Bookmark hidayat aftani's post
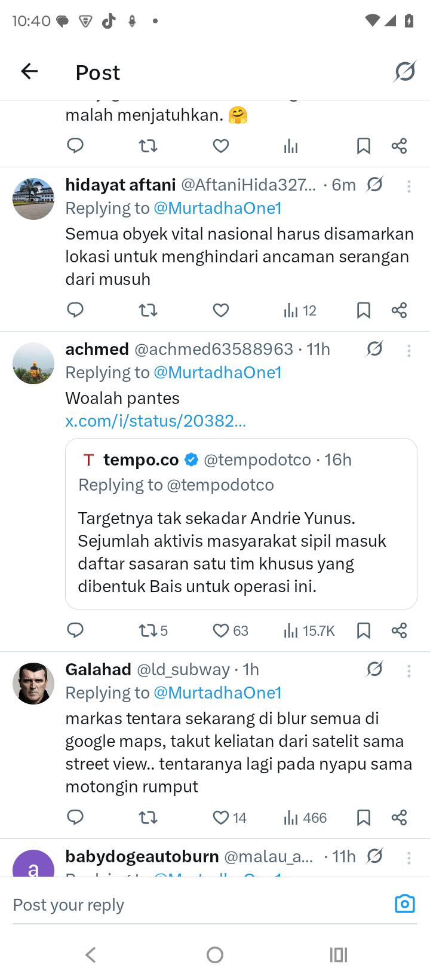Screen dimensions: 430x980 (x=363, y=310)
